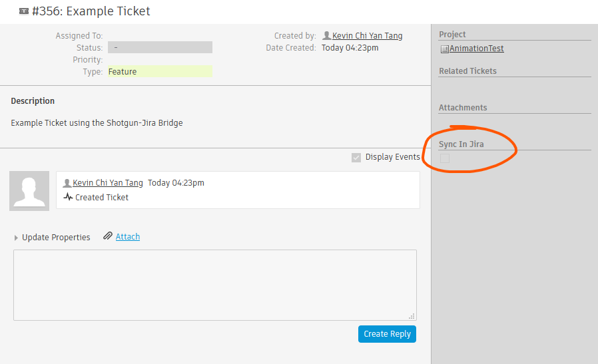
Task: Click the project icon beside AnimationTest
Action: click(444, 49)
